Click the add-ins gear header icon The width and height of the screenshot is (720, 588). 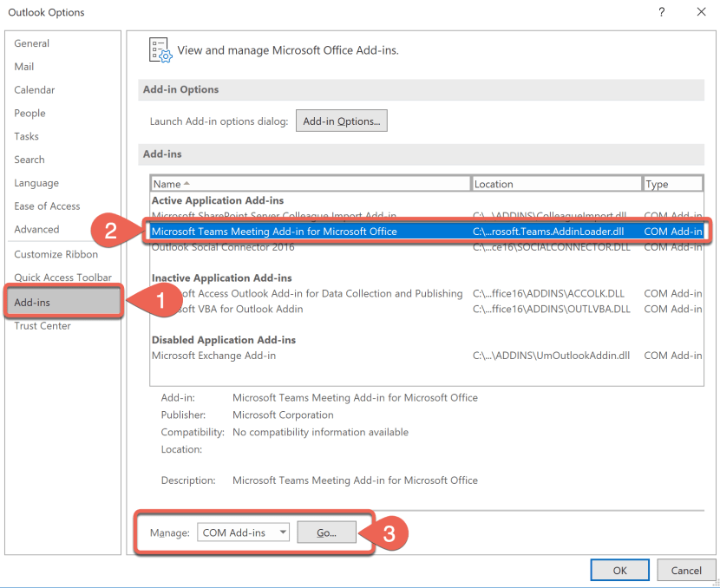pyautogui.click(x=160, y=50)
